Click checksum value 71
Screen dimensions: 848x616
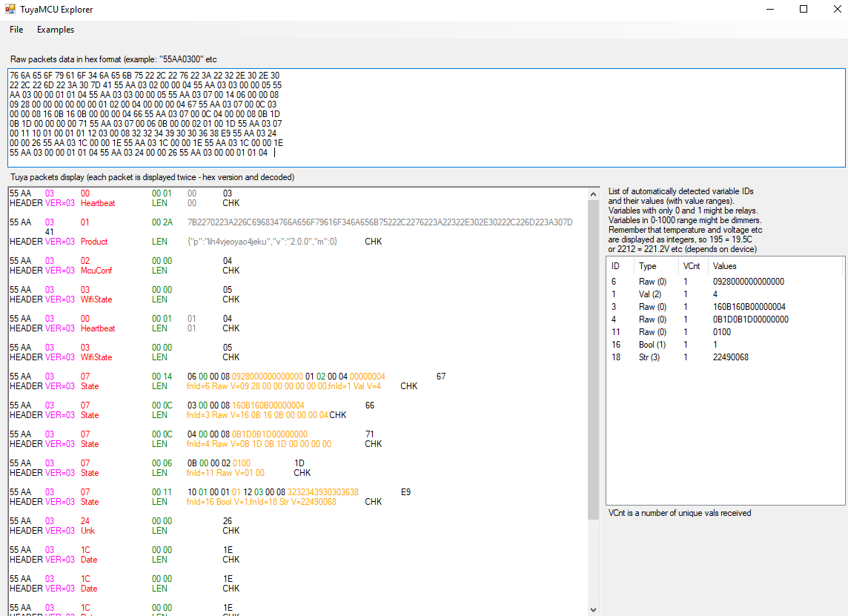[x=370, y=434]
